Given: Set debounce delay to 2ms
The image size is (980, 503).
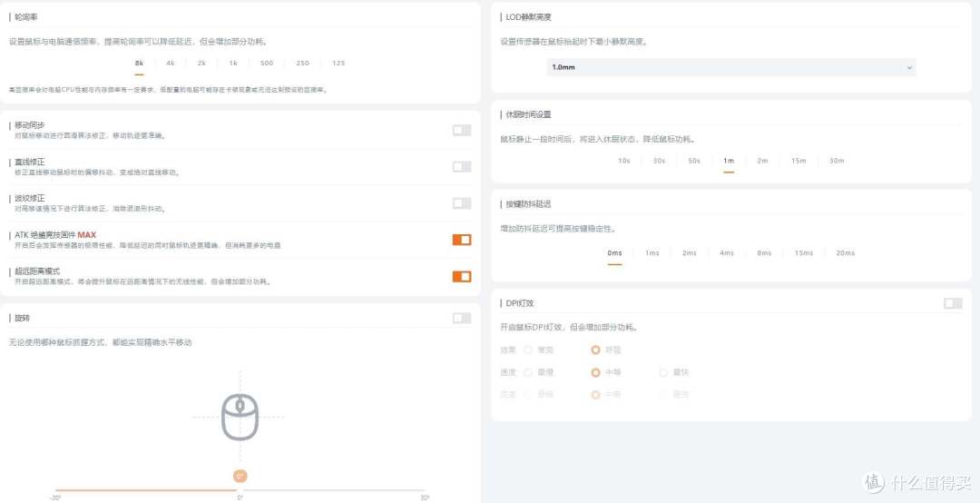Looking at the screenshot, I should [x=690, y=252].
